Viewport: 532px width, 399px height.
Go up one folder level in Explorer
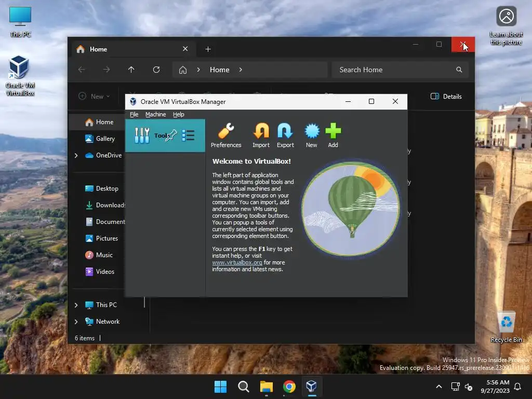point(131,70)
